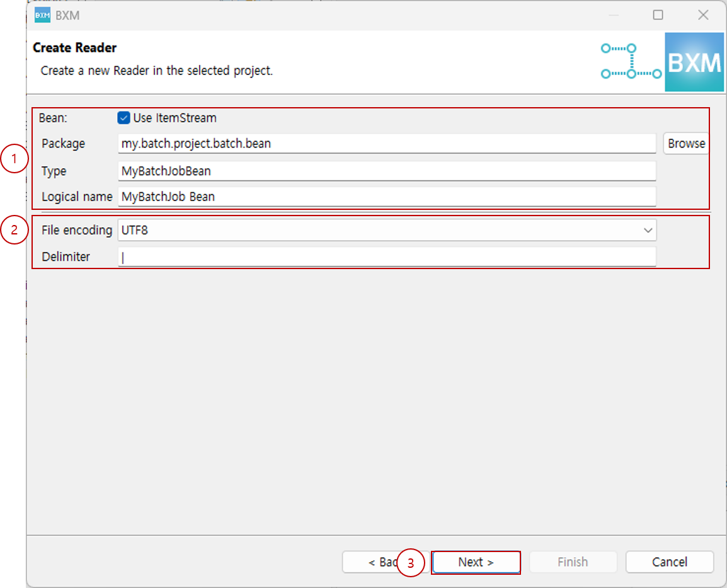Screen dimensions: 727x588
Task: Cancel the Create Reader wizard
Action: pos(669,562)
